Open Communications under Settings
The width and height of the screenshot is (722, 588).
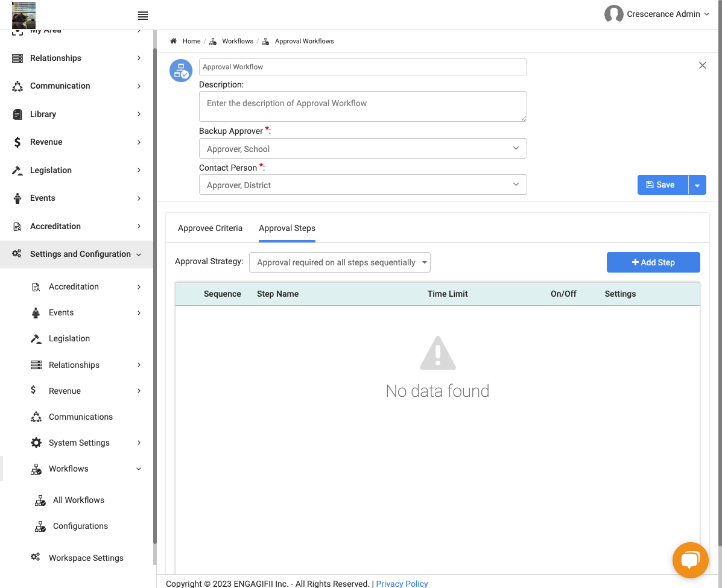click(81, 417)
